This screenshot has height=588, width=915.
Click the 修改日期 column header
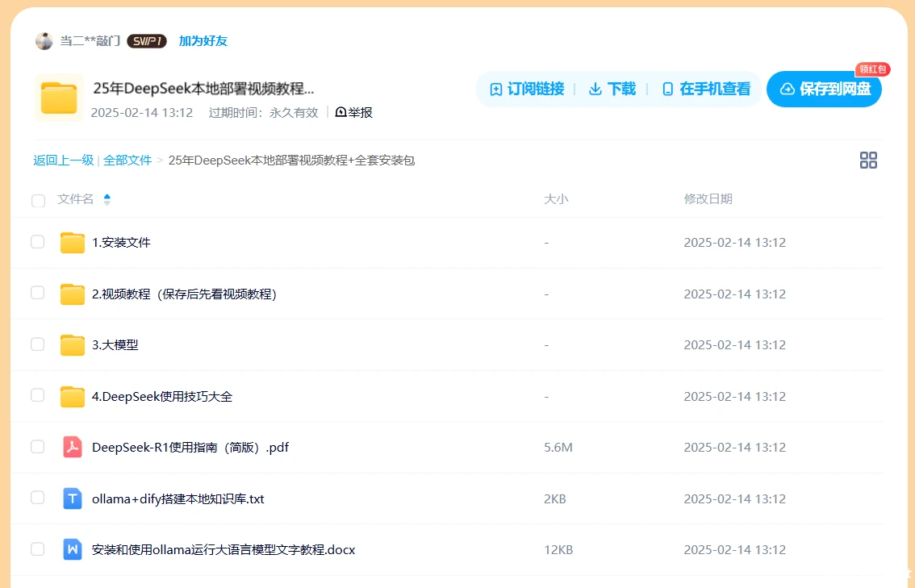coord(708,199)
